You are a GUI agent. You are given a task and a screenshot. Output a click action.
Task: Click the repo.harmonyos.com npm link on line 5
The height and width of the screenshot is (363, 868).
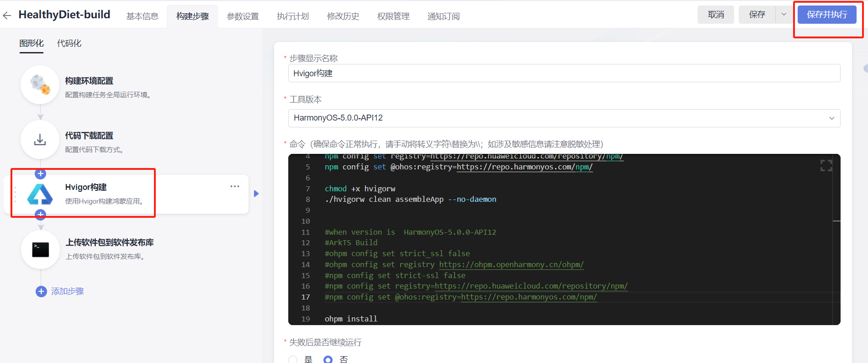click(524, 167)
